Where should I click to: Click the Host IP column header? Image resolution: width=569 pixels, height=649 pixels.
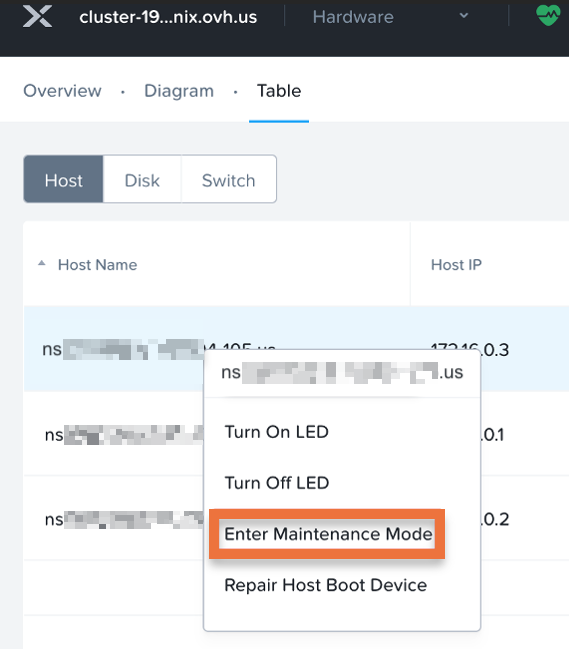(x=456, y=264)
